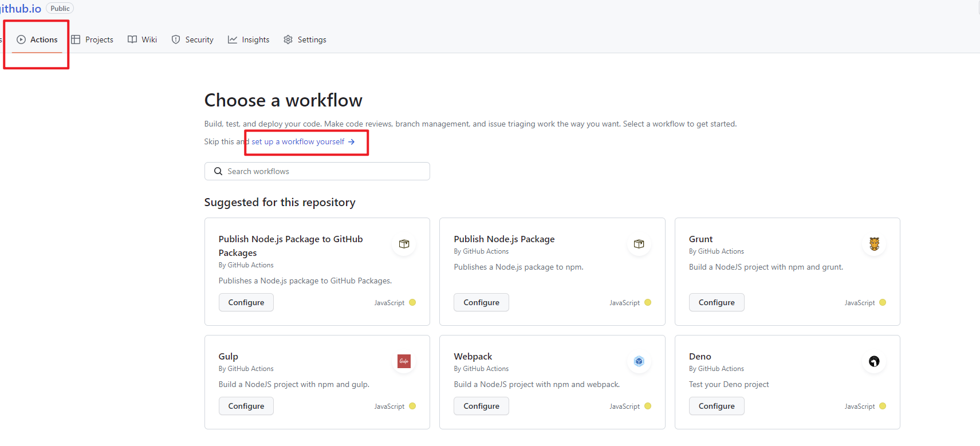Open the Wiki tab

pyautogui.click(x=142, y=40)
